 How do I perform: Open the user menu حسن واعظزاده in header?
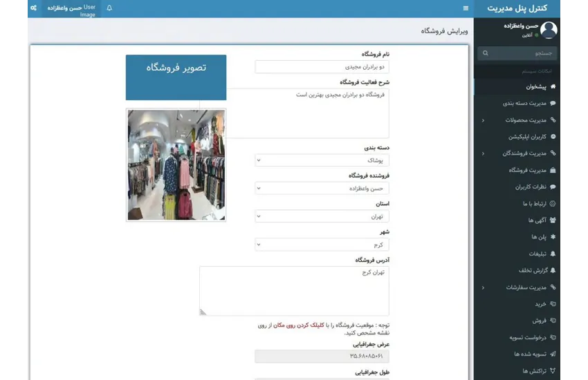tap(71, 9)
